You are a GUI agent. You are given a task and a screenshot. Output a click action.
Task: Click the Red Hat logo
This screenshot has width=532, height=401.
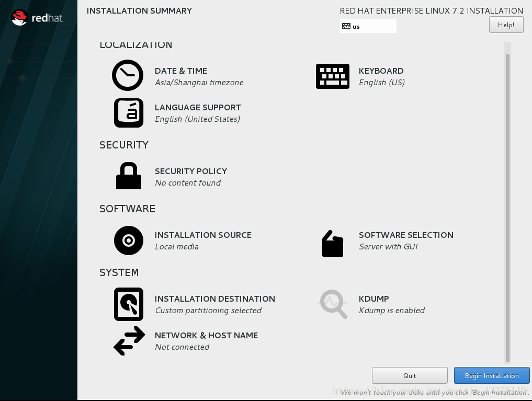click(x=37, y=18)
